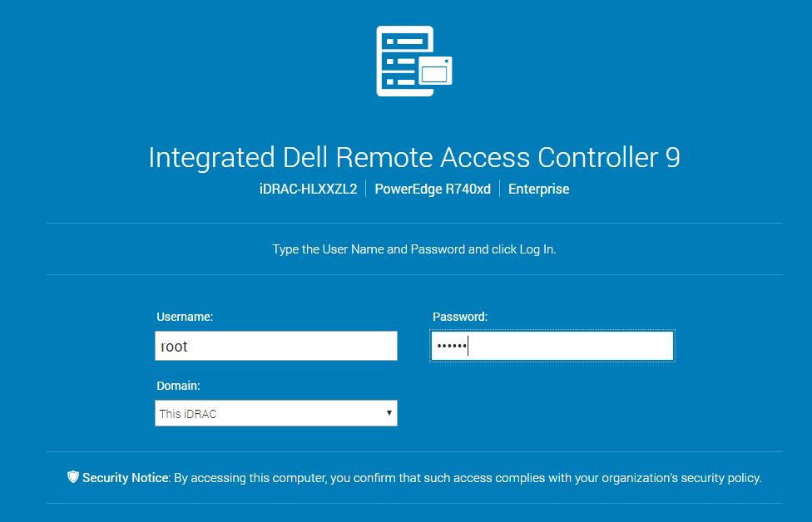Viewport: 812px width, 522px height.
Task: Click the "Password:" field label
Action: [460, 317]
